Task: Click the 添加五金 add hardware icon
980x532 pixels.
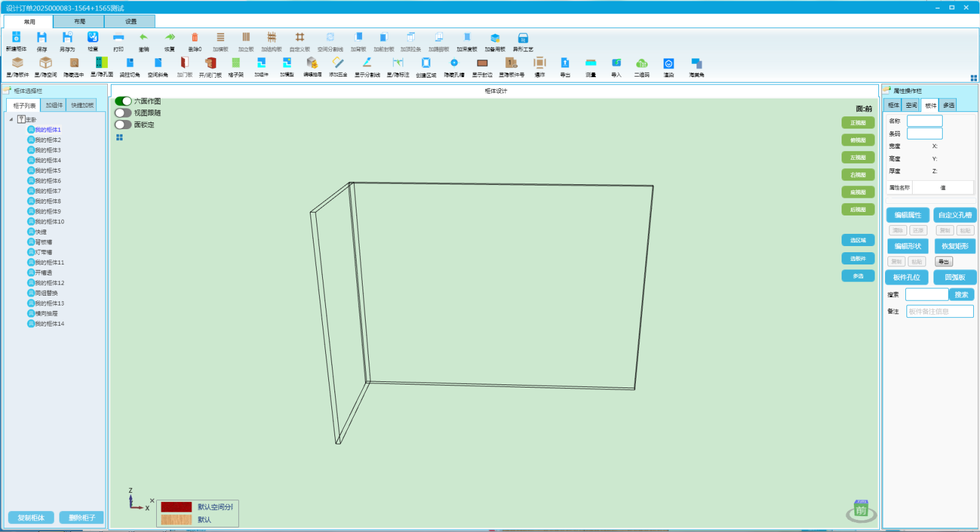Action: click(x=338, y=63)
